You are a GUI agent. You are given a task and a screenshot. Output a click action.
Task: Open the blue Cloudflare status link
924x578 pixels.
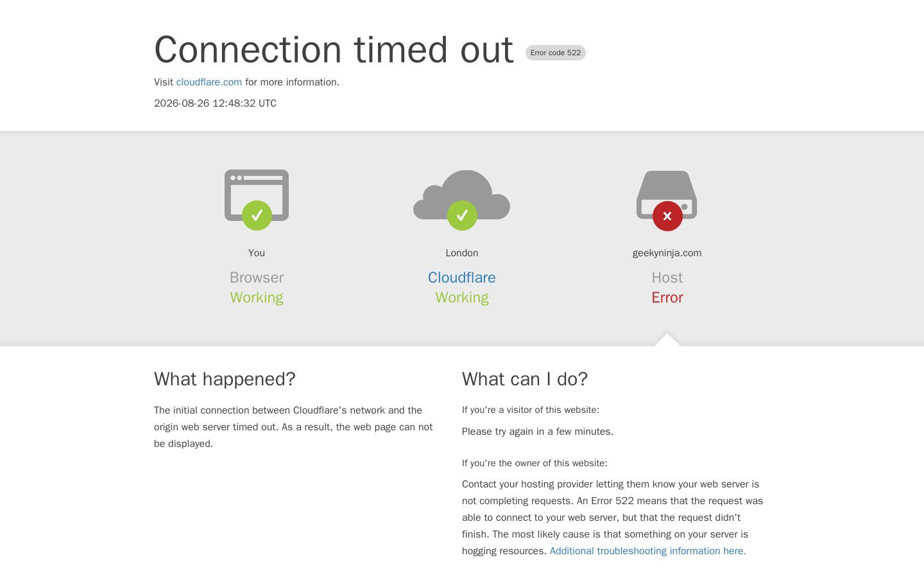462,277
